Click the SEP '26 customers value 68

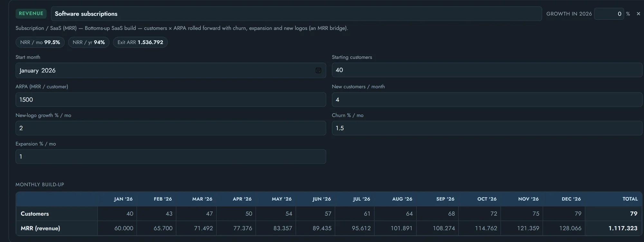(x=451, y=214)
